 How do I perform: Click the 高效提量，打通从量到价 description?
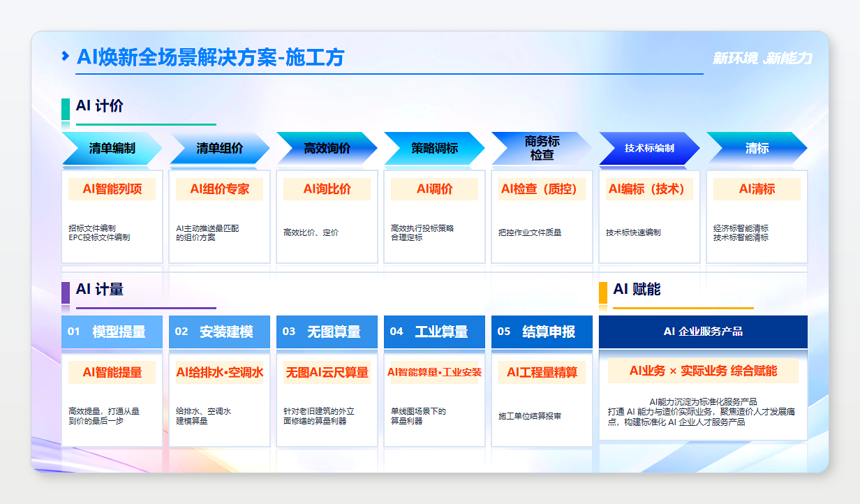pyautogui.click(x=104, y=416)
